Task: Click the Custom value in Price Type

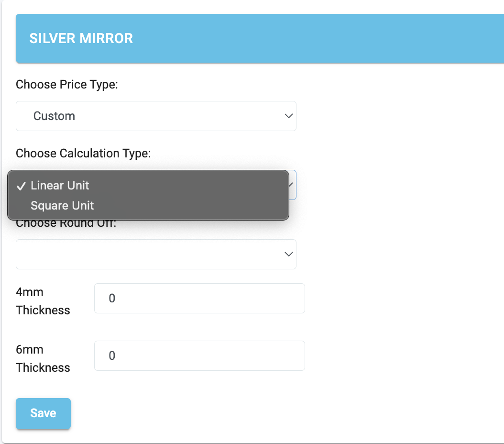Action: 54,116
